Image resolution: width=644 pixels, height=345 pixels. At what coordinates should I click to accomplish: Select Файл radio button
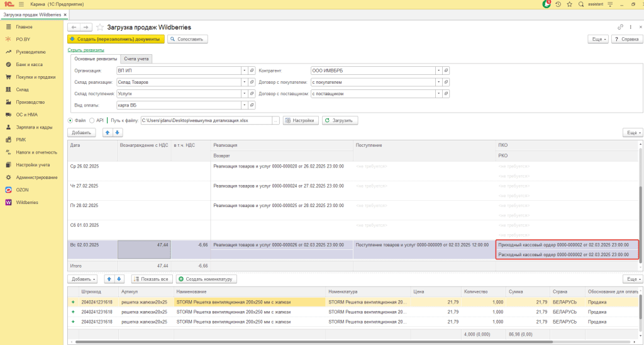point(70,120)
